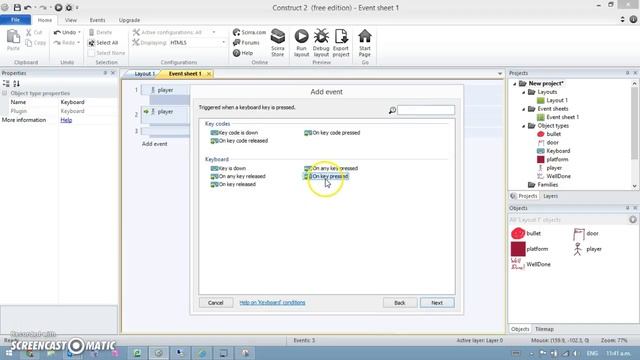Viewport: 640px width, 360px height.
Task: Click Help in ribbon Online group
Action: click(x=243, y=53)
